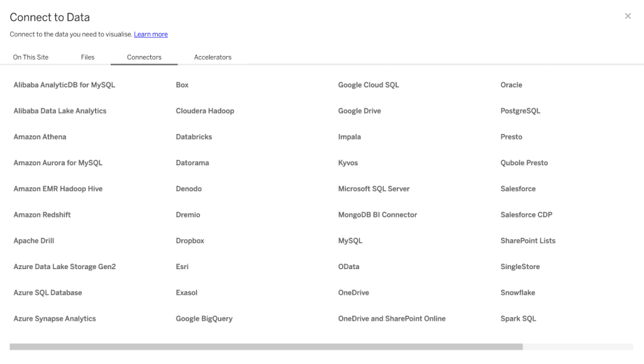The height and width of the screenshot is (364, 644).
Task: Connect to Amazon Redshift
Action: point(42,214)
